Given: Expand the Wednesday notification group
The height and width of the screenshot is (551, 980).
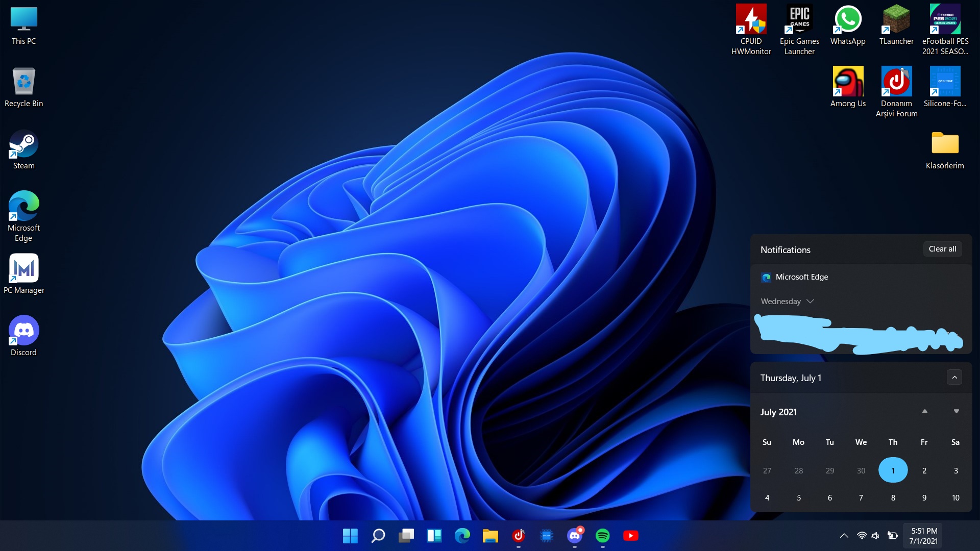Looking at the screenshot, I should click(787, 302).
